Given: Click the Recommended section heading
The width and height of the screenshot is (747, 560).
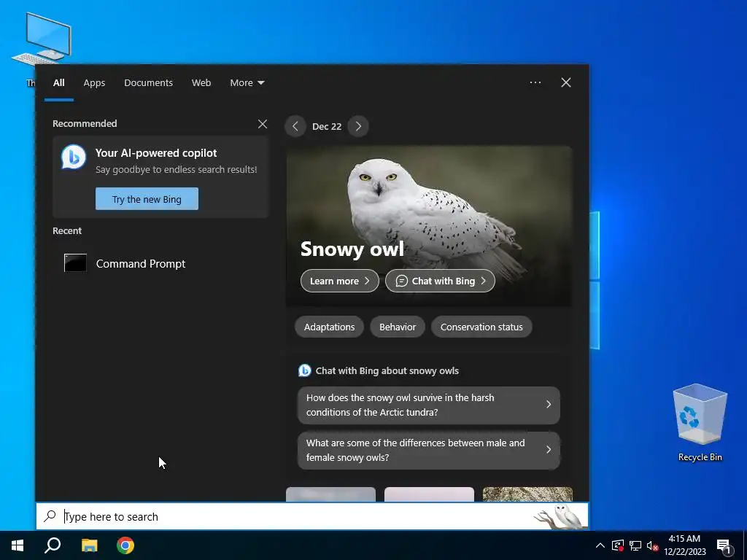Looking at the screenshot, I should [x=85, y=124].
